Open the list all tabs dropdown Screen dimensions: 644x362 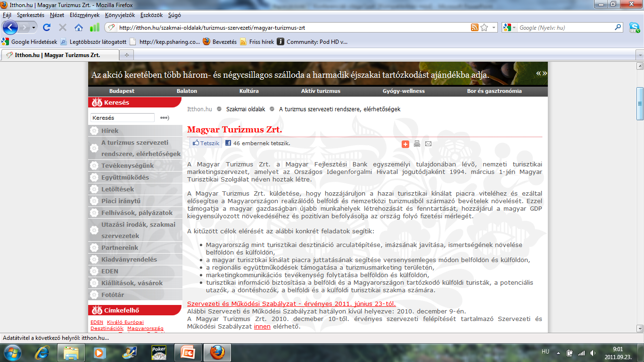639,55
